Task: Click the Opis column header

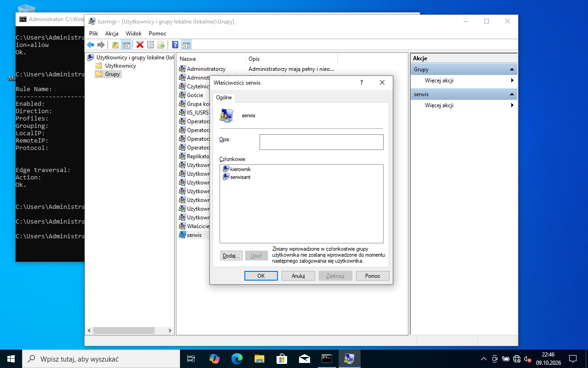Action: click(292, 59)
